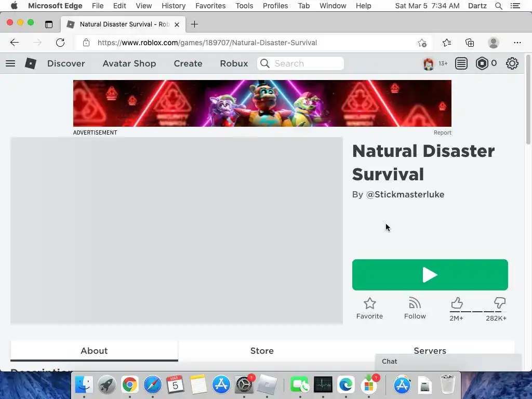This screenshot has width=532, height=399.
Task: Open the Edge profile avatar icon
Action: pos(494,43)
